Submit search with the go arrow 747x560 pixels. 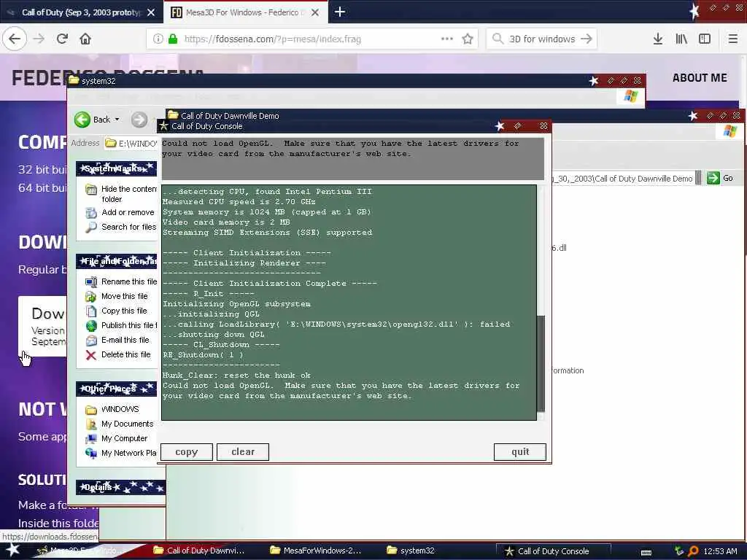click(x=587, y=39)
